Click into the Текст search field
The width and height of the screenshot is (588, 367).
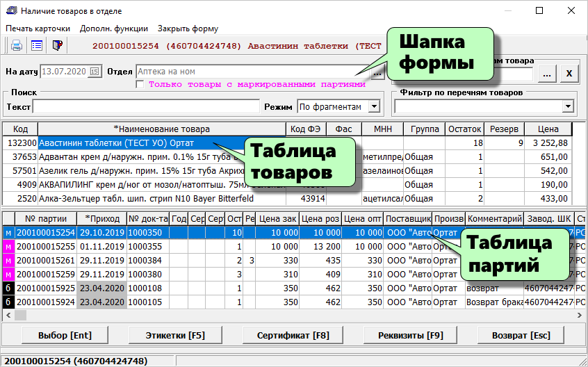pyautogui.click(x=146, y=107)
